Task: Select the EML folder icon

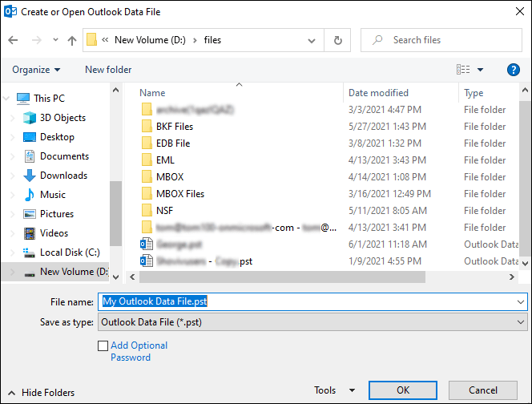Action: (x=147, y=160)
